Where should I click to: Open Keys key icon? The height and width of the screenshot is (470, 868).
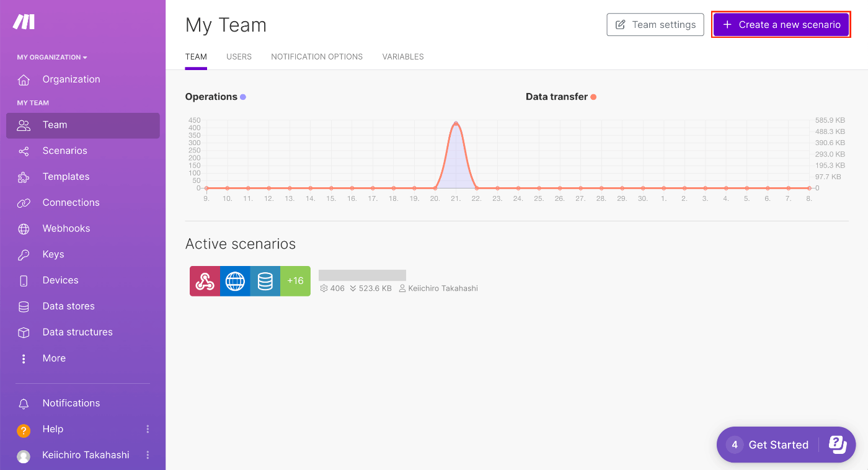click(x=24, y=255)
